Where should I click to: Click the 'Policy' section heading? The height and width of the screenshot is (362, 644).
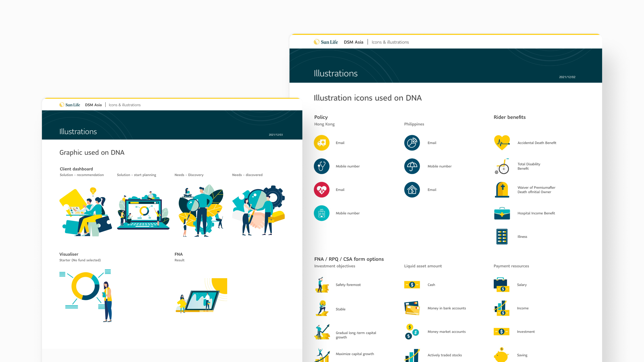click(x=321, y=117)
